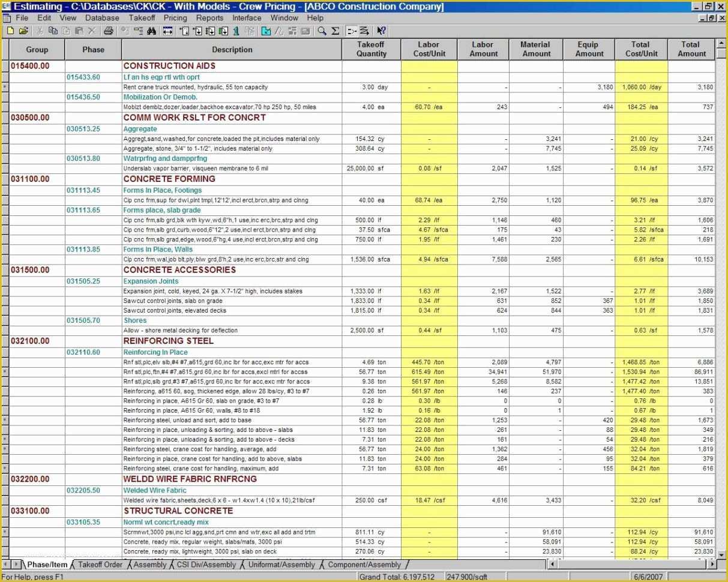This screenshot has height=582, width=728.
Task: Click the 'Rent crane truck mounted' item description
Action: [195, 87]
